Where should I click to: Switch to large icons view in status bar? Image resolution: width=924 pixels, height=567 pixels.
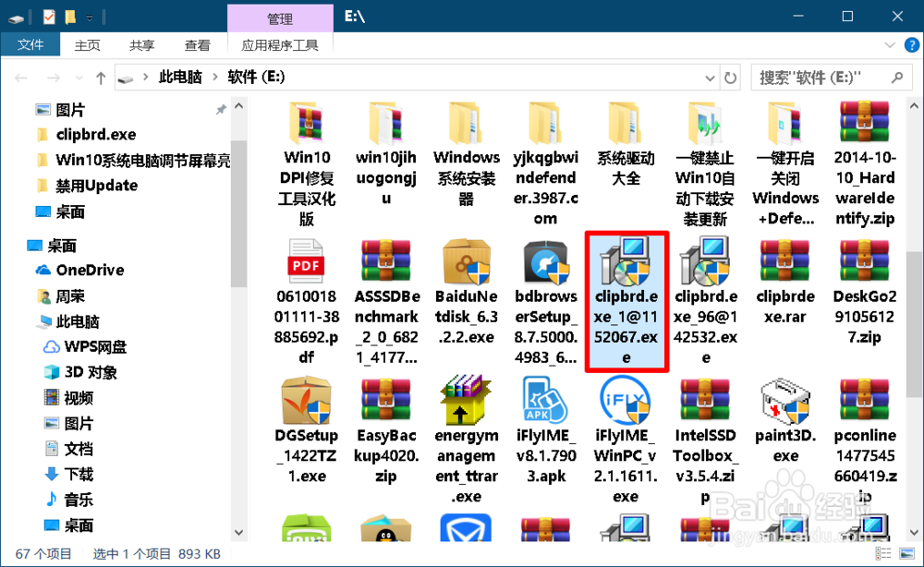[907, 553]
